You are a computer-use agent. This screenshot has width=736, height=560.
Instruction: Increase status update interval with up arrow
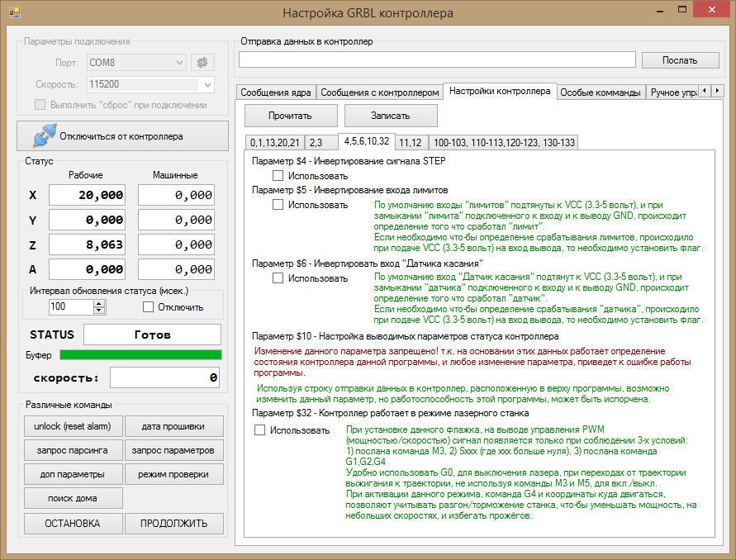pyautogui.click(x=99, y=303)
